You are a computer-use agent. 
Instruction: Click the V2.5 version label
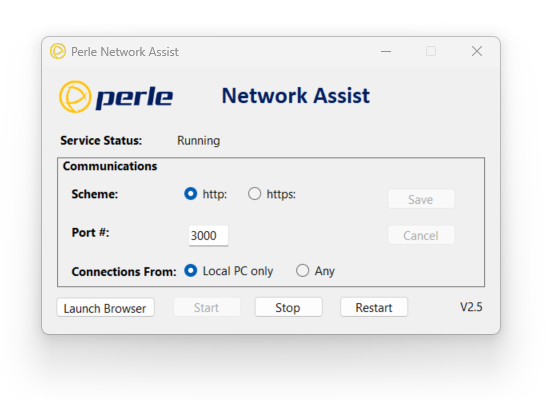471,307
